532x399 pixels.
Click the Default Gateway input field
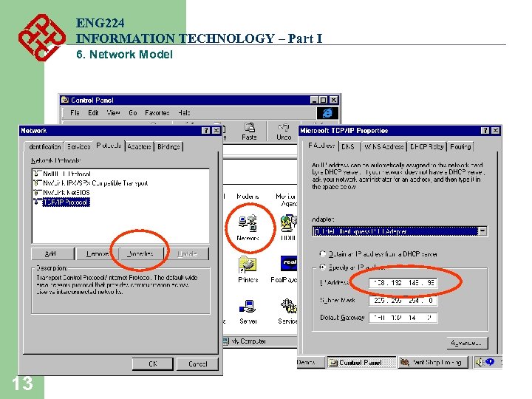coord(403,318)
